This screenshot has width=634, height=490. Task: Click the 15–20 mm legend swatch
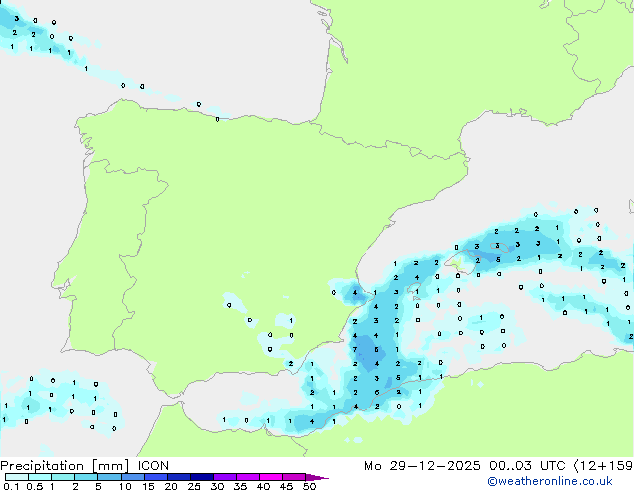pyautogui.click(x=156, y=477)
